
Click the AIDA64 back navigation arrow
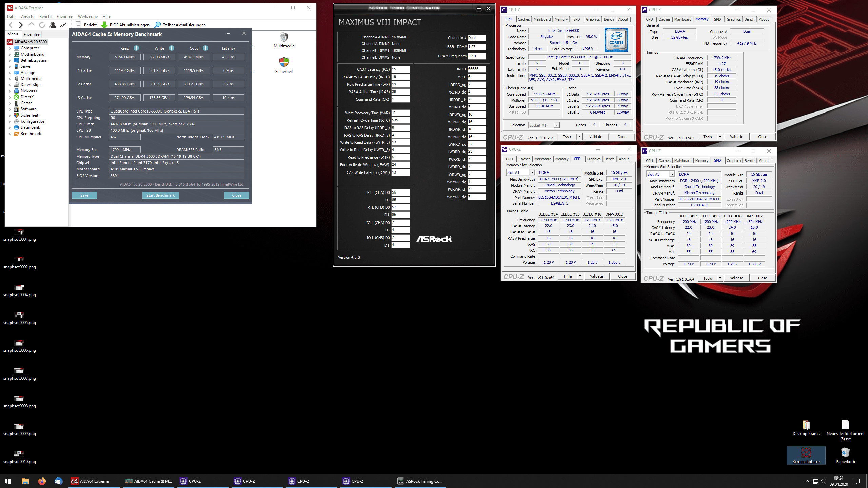11,25
